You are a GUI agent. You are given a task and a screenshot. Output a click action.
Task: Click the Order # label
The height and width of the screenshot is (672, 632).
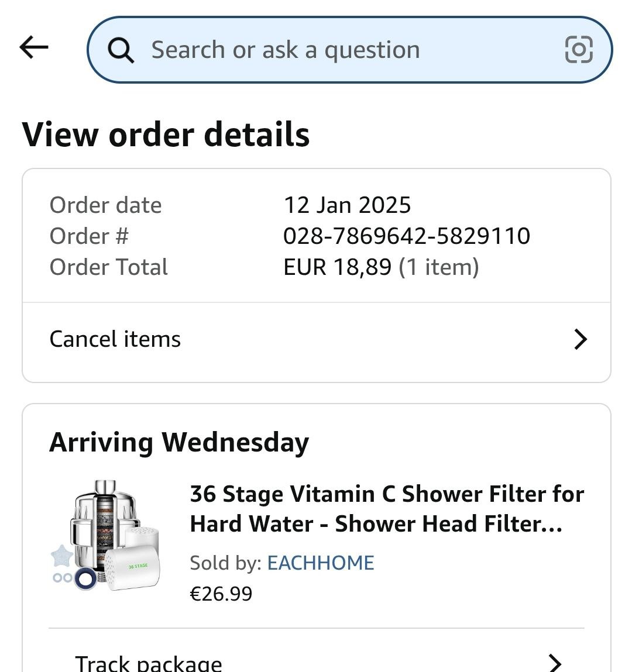coord(89,236)
